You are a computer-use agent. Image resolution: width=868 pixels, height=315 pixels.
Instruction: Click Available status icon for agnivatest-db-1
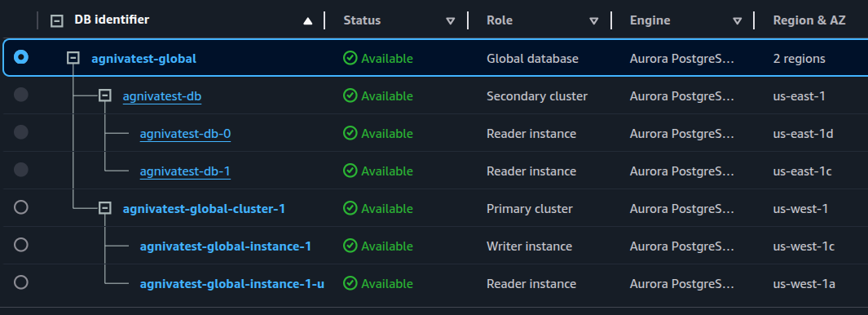tap(350, 171)
